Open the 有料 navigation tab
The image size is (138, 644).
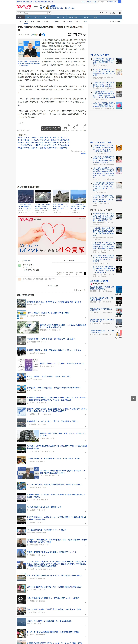tap(95, 17)
